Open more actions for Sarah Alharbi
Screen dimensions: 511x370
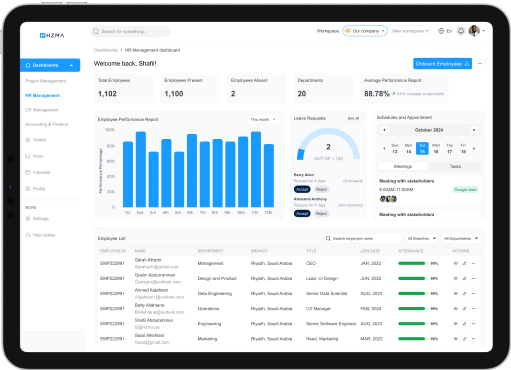pos(473,263)
